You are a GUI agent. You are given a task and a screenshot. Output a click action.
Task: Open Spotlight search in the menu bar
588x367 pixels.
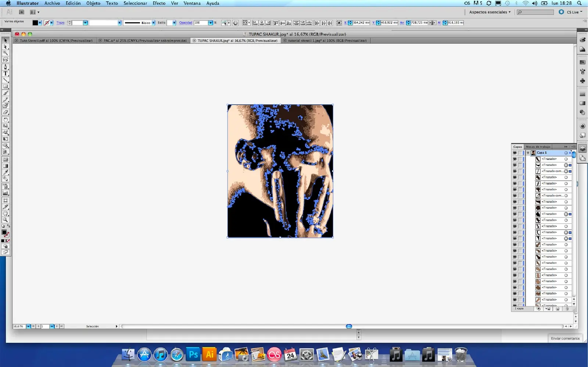pos(580,3)
